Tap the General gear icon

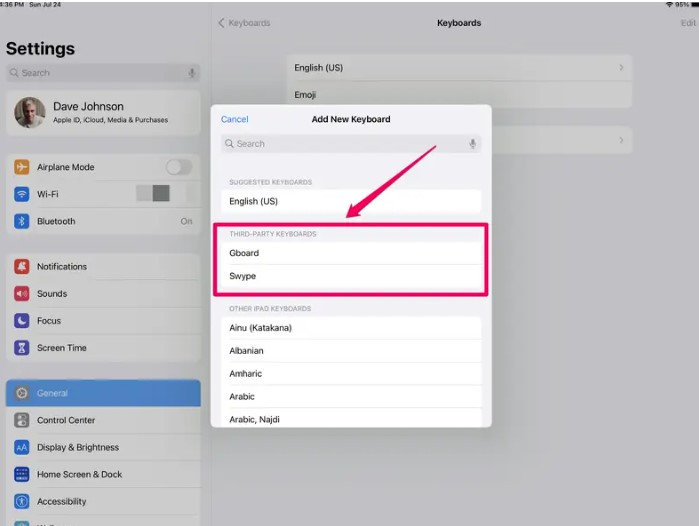coord(21,393)
